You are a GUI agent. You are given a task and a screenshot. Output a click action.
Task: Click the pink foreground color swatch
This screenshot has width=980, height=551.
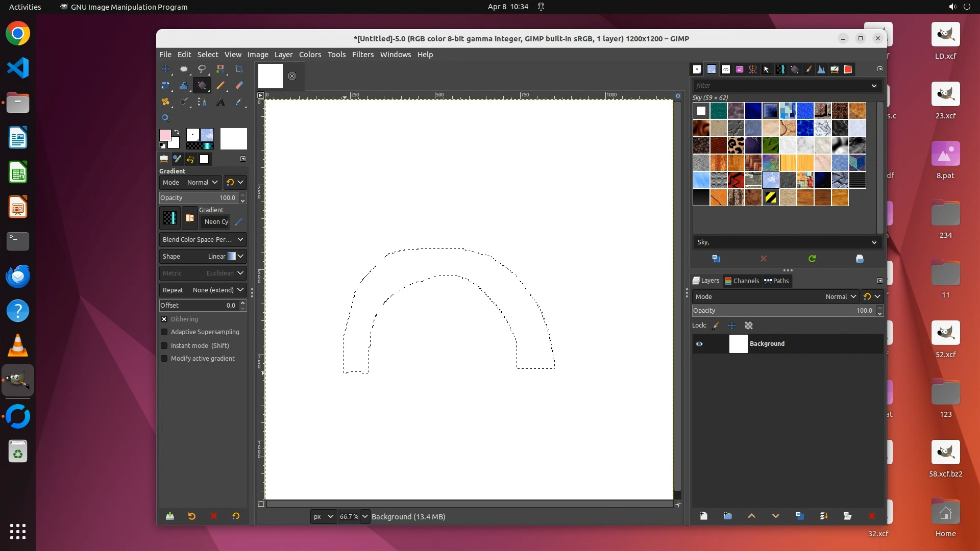(165, 135)
